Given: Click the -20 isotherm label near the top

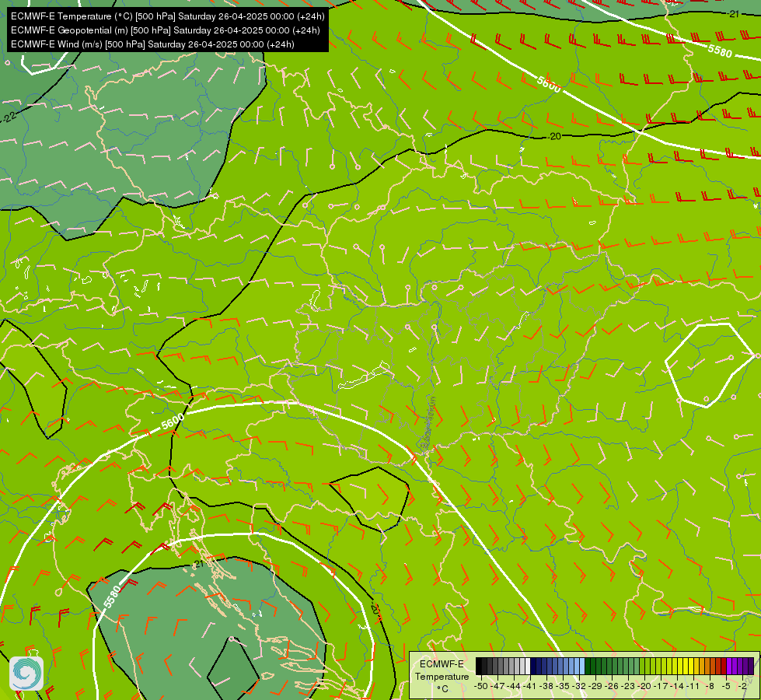Looking at the screenshot, I should (x=554, y=137).
